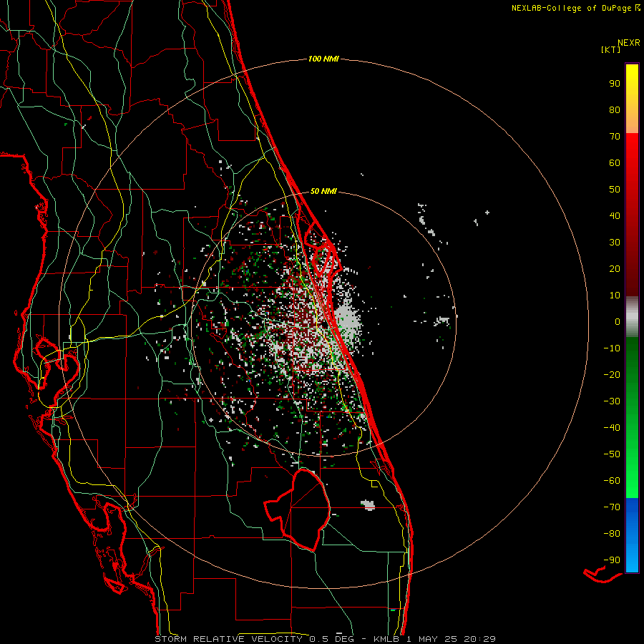The width and height of the screenshot is (644, 644).
Task: Click the 40 value on the velocity scale
Action: coord(615,215)
